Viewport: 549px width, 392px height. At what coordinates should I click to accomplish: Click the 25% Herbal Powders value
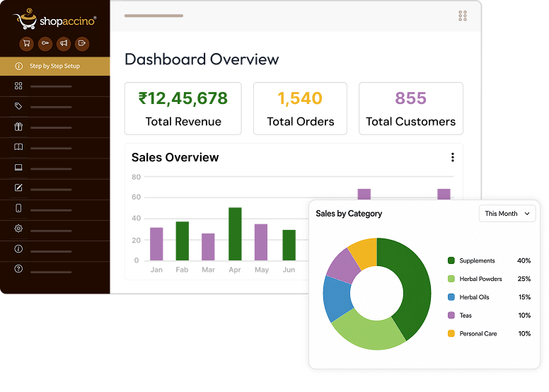click(x=524, y=279)
